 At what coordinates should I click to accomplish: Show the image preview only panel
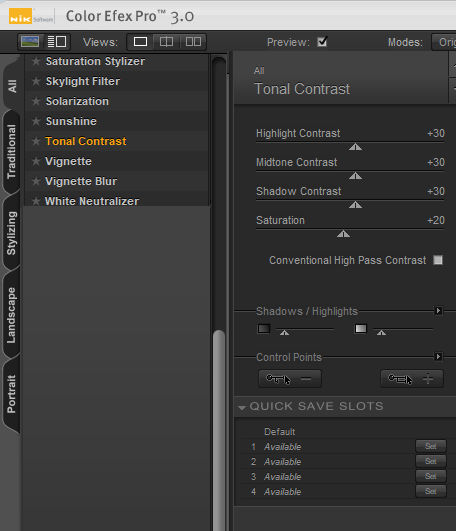[30, 42]
